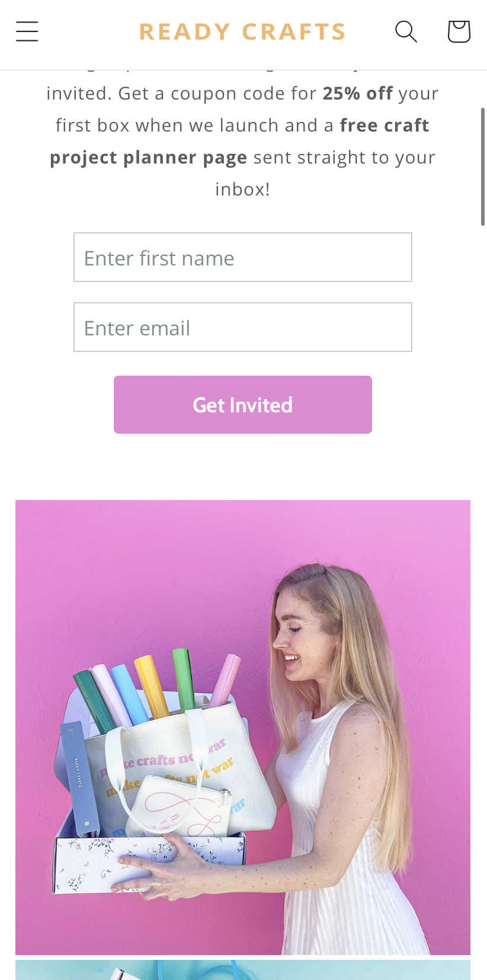Image resolution: width=487 pixels, height=980 pixels.
Task: Click the page vertical scrollbar
Action: point(483,166)
